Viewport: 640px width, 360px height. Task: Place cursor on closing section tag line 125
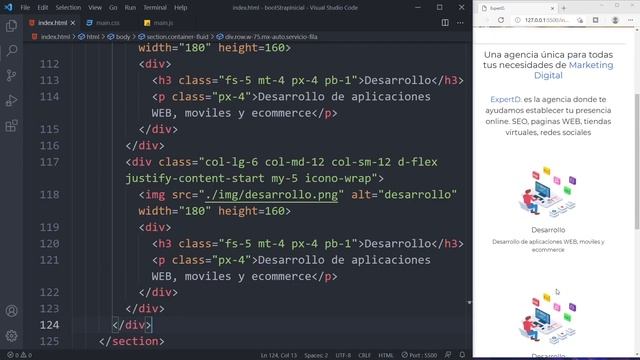pos(132,341)
